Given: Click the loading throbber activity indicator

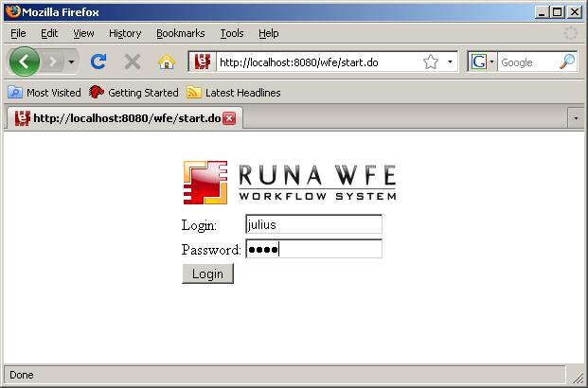Looking at the screenshot, I should [x=571, y=33].
